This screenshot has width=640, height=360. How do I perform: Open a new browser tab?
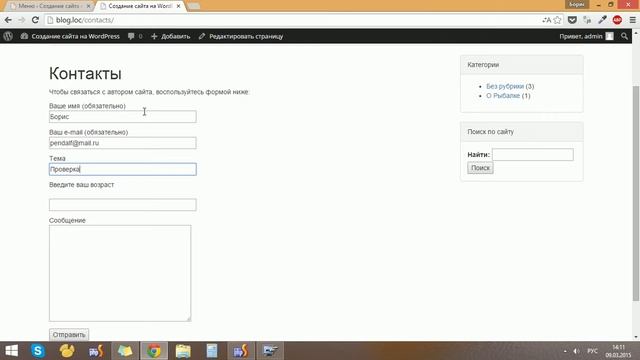[x=194, y=6]
